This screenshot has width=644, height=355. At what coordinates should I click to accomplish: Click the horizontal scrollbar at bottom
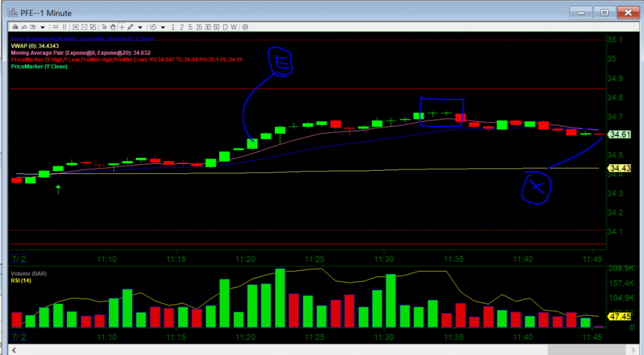(322, 349)
